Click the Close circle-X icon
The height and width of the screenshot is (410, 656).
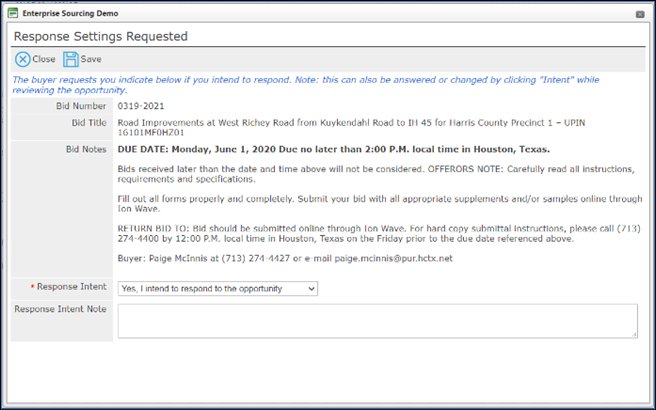point(23,59)
